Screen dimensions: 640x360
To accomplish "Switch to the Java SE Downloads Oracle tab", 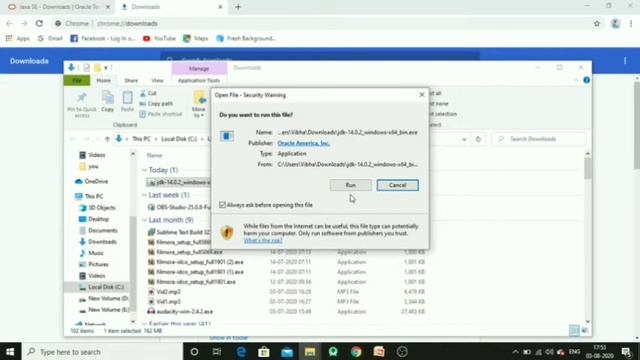I will point(59,7).
